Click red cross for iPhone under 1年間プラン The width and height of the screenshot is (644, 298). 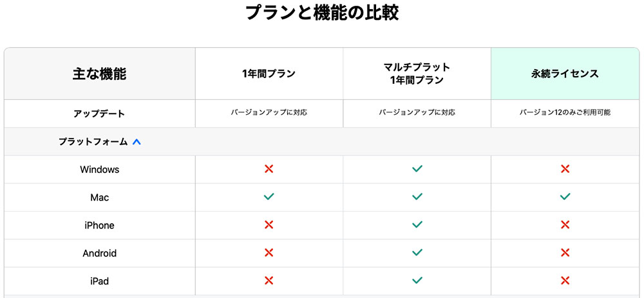pos(269,224)
